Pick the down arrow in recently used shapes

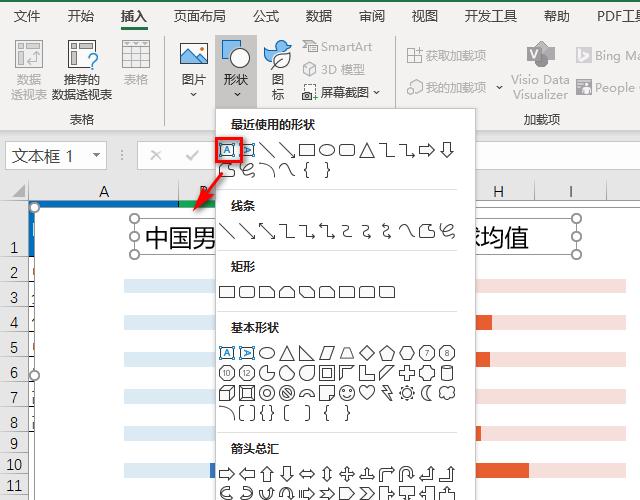pos(447,150)
